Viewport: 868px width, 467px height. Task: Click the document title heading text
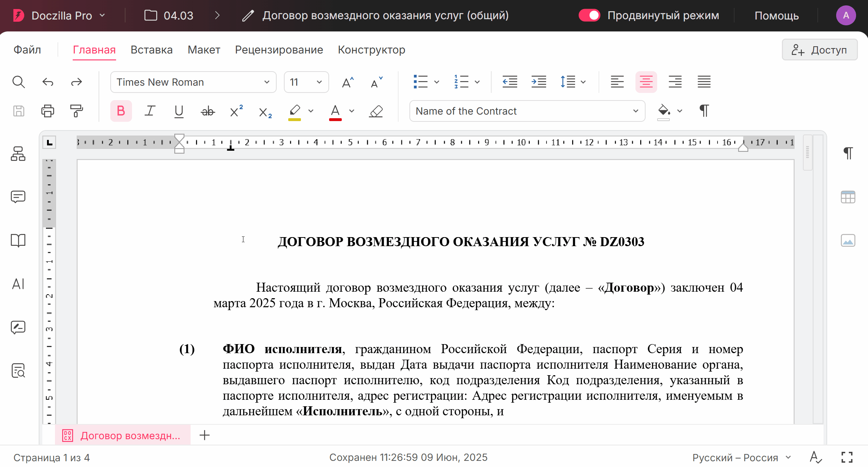point(461,241)
